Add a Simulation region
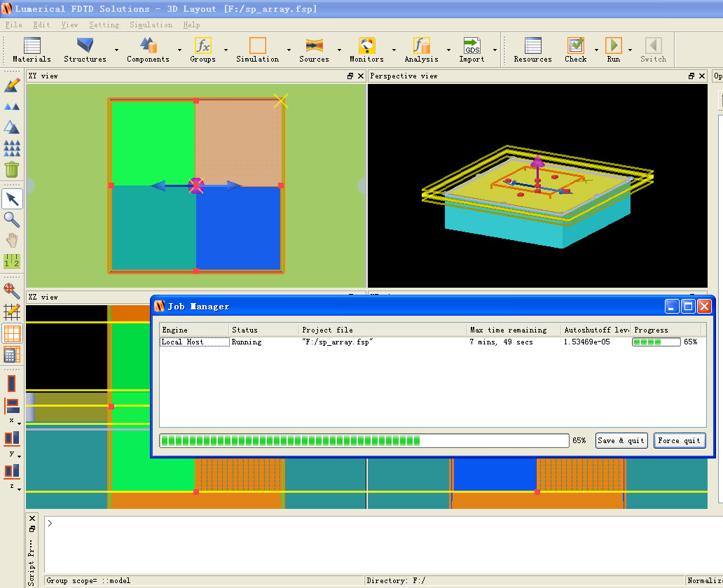 (258, 45)
